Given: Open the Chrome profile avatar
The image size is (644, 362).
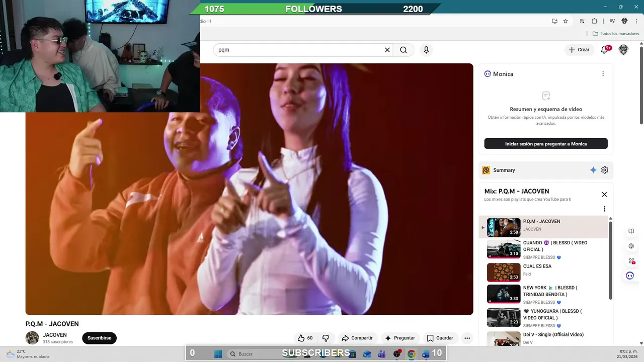Looking at the screenshot, I should [x=624, y=21].
